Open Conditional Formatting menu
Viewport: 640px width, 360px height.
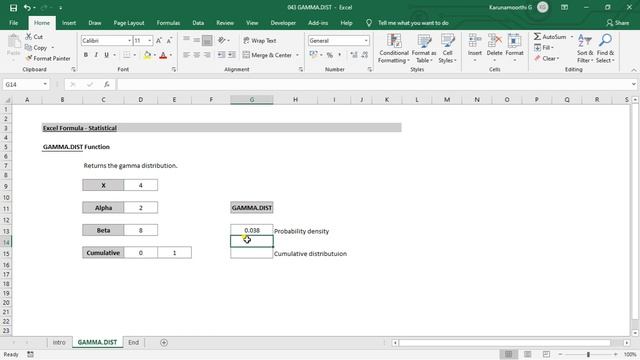[x=393, y=49]
